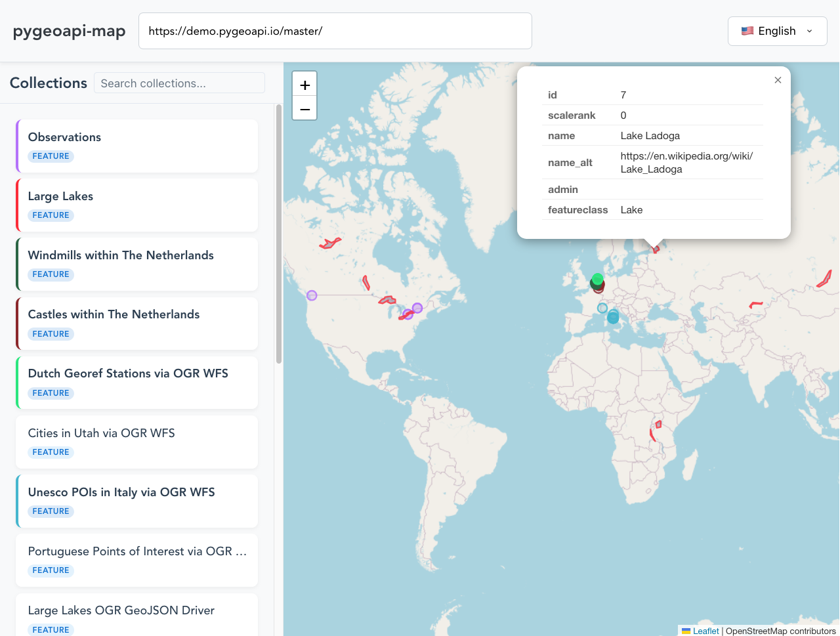Image resolution: width=840 pixels, height=636 pixels.
Task: Click the Lake Ladoga name value
Action: pyautogui.click(x=650, y=136)
